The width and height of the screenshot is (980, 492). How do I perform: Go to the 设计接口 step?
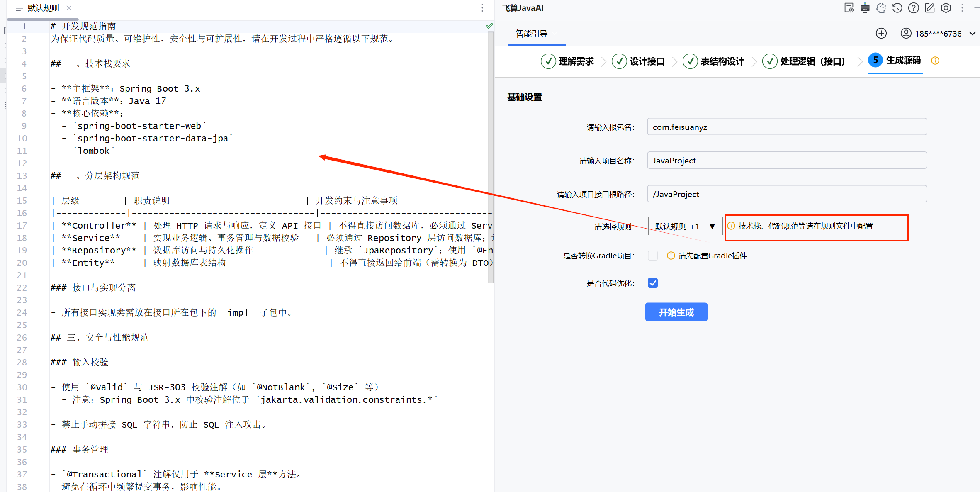coord(639,61)
